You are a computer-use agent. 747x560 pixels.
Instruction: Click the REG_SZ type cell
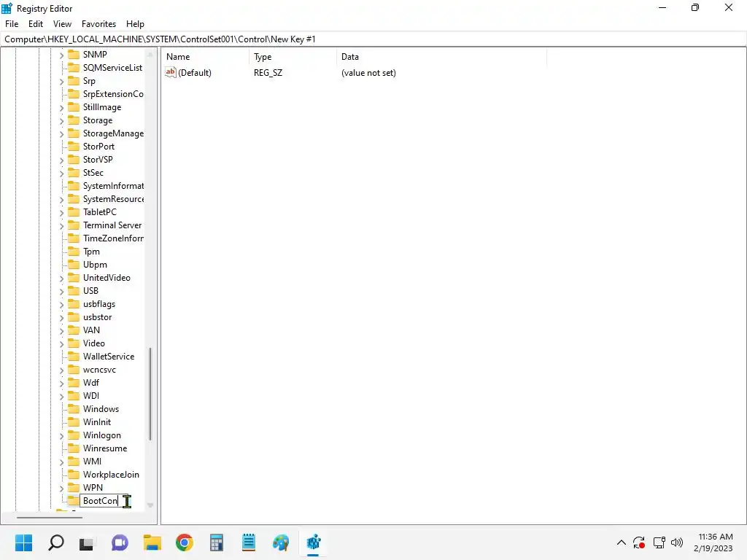(268, 73)
